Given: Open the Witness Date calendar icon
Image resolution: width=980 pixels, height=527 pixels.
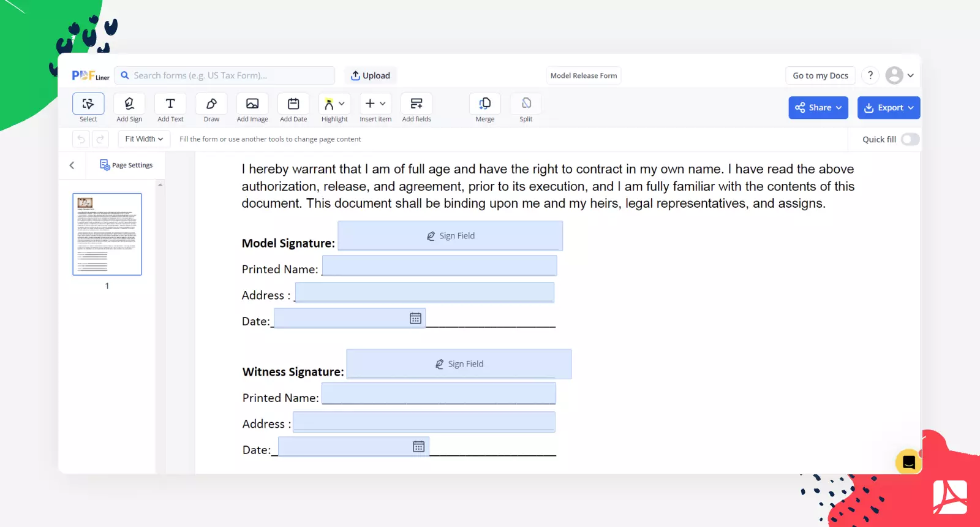Looking at the screenshot, I should click(419, 447).
